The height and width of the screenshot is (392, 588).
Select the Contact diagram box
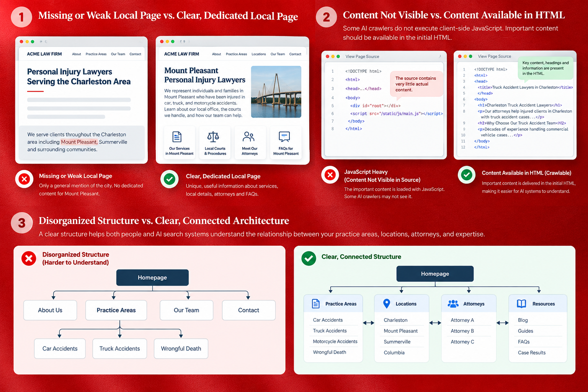pos(248,310)
